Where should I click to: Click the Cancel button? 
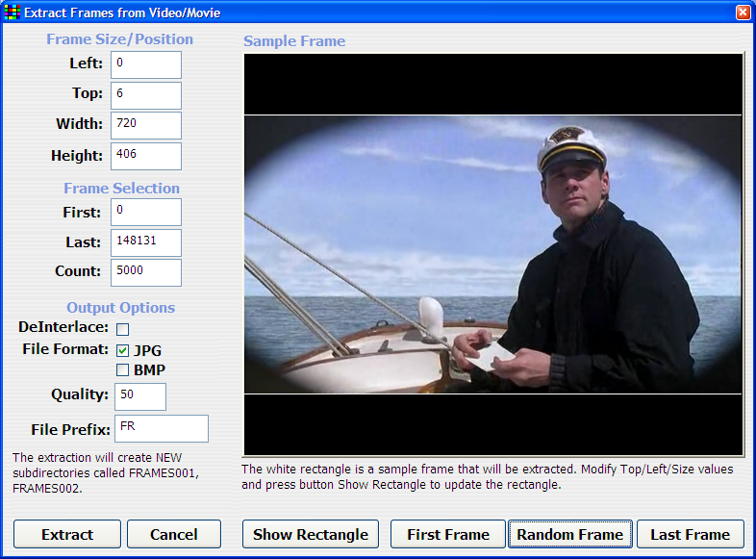pos(174,534)
